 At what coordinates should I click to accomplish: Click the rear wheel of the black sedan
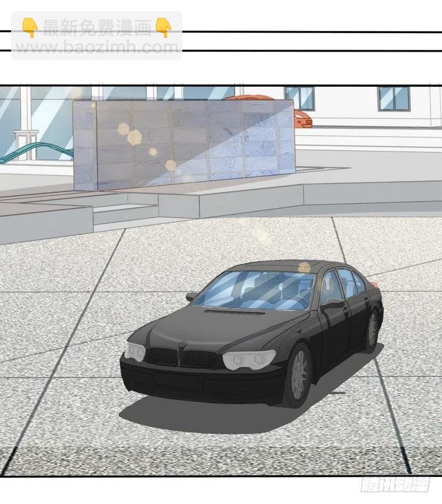(372, 330)
